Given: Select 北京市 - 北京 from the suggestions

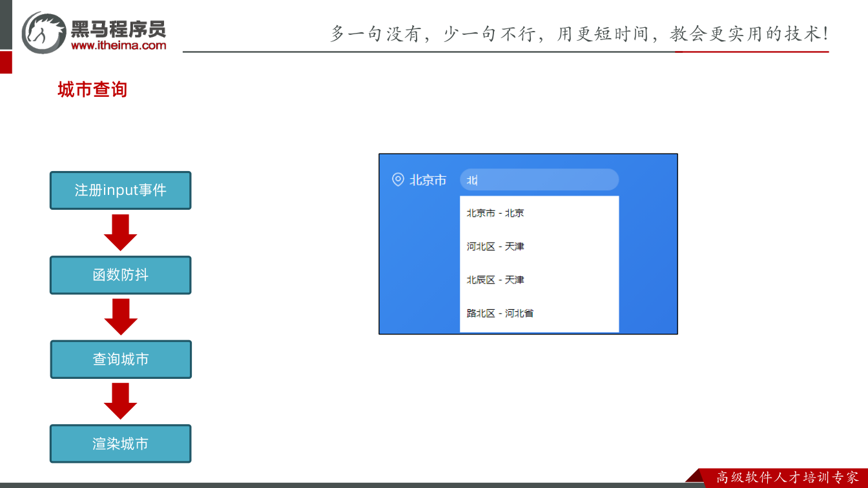Looking at the screenshot, I should pyautogui.click(x=539, y=213).
